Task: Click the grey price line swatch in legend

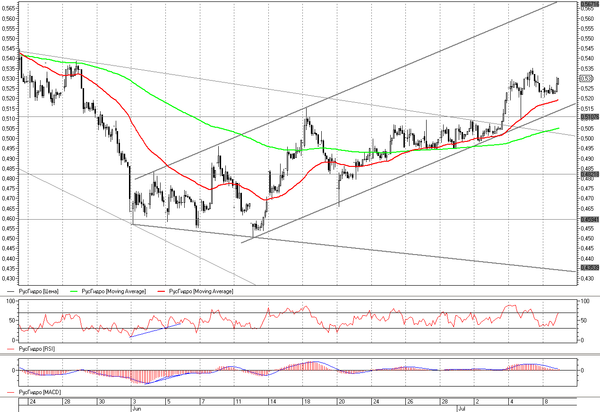Action: tap(11, 291)
